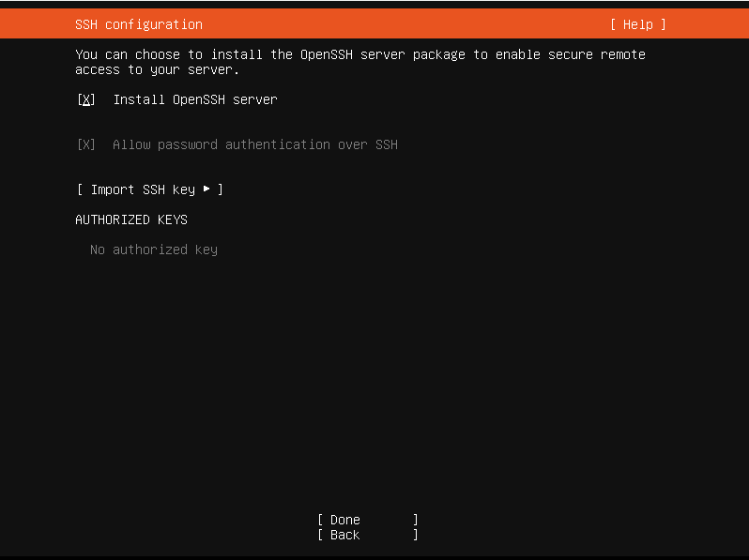
Task: Click the 'No authorized key' entry
Action: tap(154, 250)
